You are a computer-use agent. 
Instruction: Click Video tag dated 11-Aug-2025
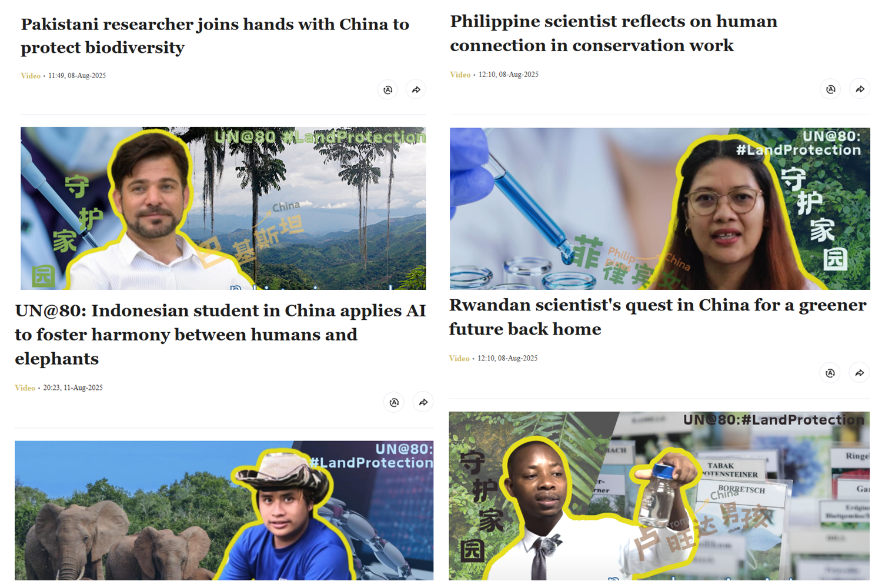click(25, 388)
